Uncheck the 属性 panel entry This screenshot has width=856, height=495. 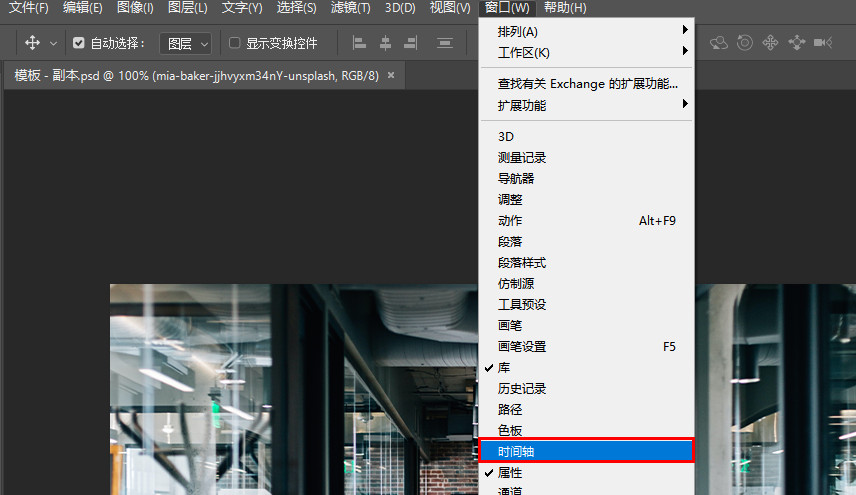(586, 473)
